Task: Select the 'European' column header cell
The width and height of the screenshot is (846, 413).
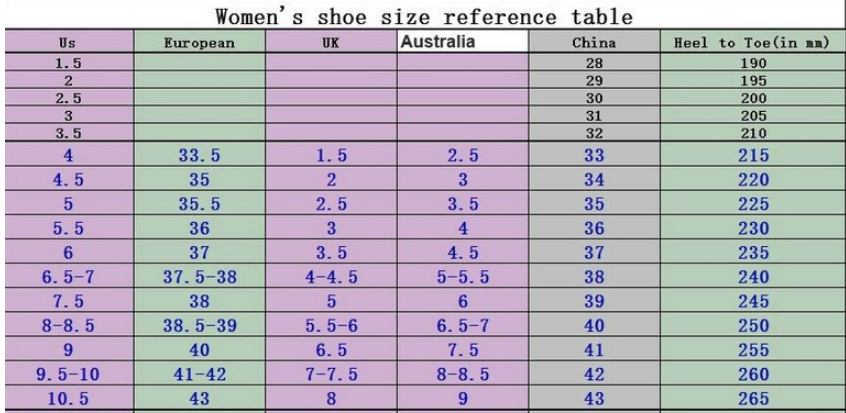Action: (198, 44)
